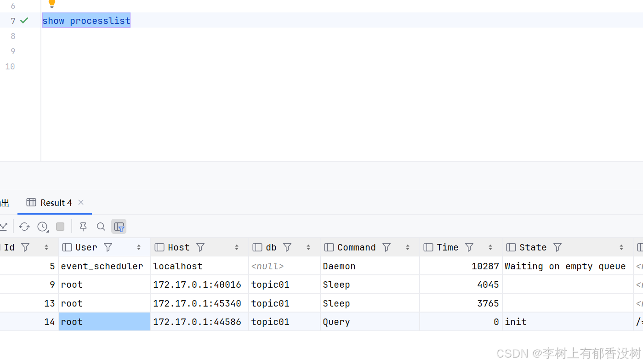Viewport: 643px width, 364px height.
Task: Click the gray stop square button
Action: coord(60,227)
